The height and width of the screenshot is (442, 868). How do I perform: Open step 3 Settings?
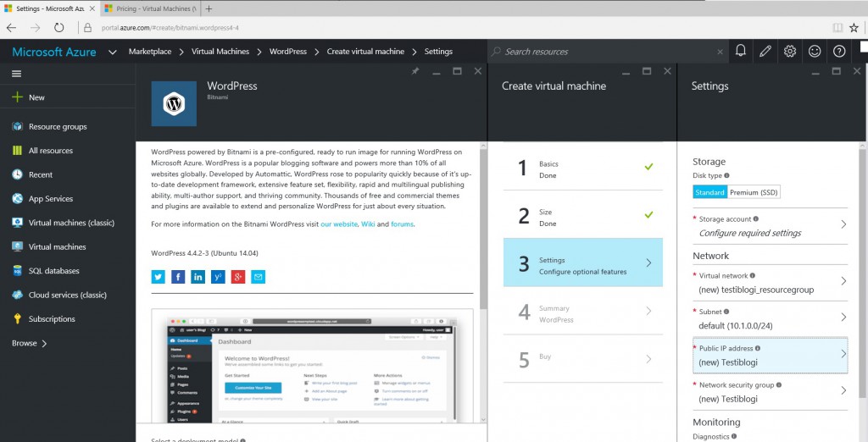[583, 262]
